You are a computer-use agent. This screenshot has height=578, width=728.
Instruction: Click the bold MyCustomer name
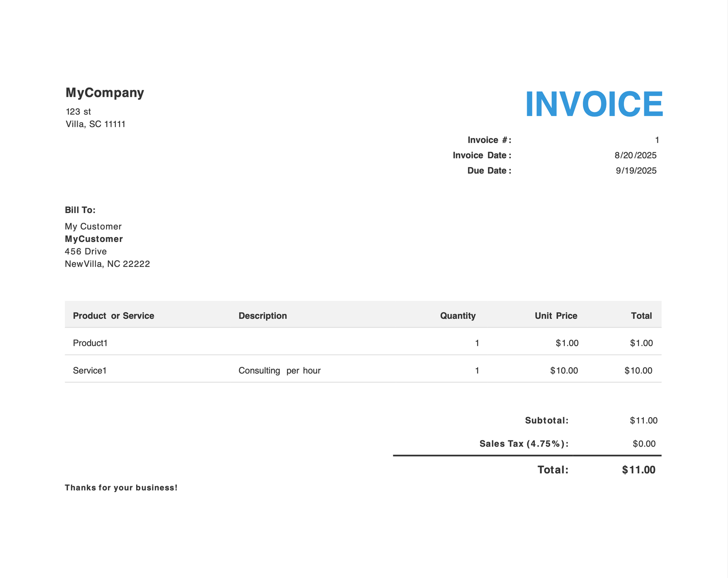coord(94,239)
